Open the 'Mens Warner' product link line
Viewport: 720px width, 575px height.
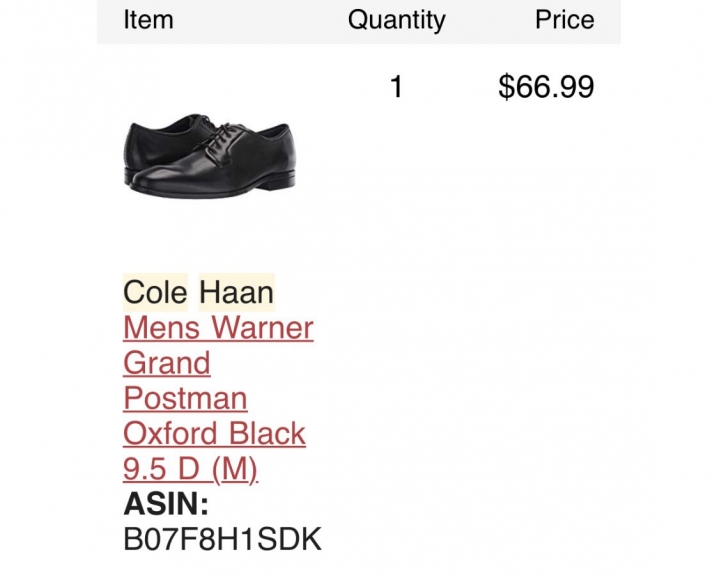pyautogui.click(x=218, y=328)
